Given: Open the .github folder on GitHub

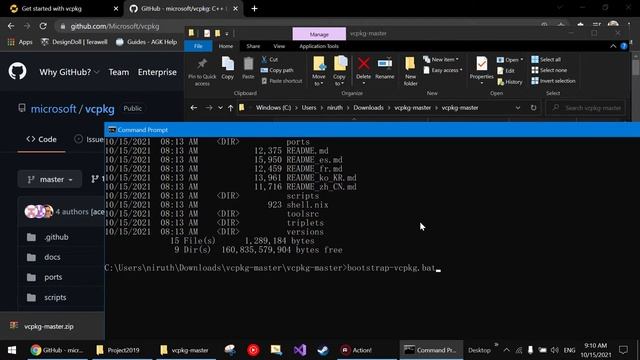Looking at the screenshot, I should pyautogui.click(x=56, y=237).
